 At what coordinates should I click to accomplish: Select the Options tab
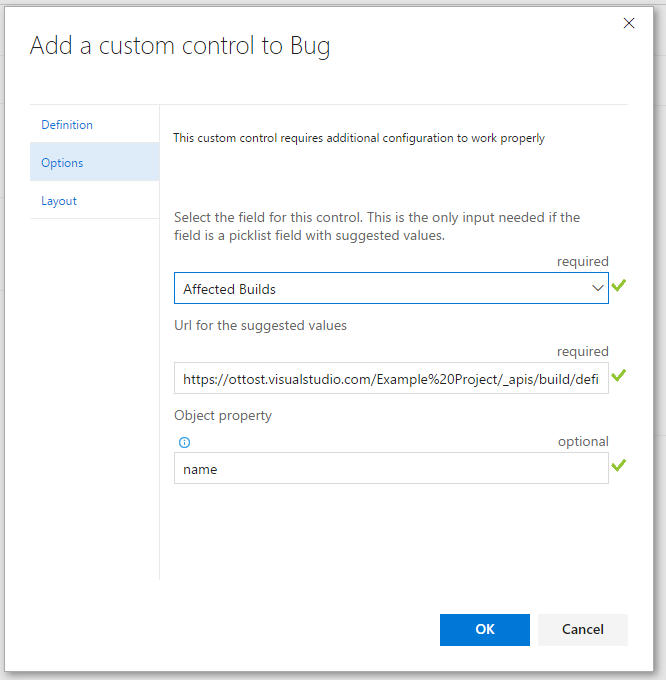point(62,163)
